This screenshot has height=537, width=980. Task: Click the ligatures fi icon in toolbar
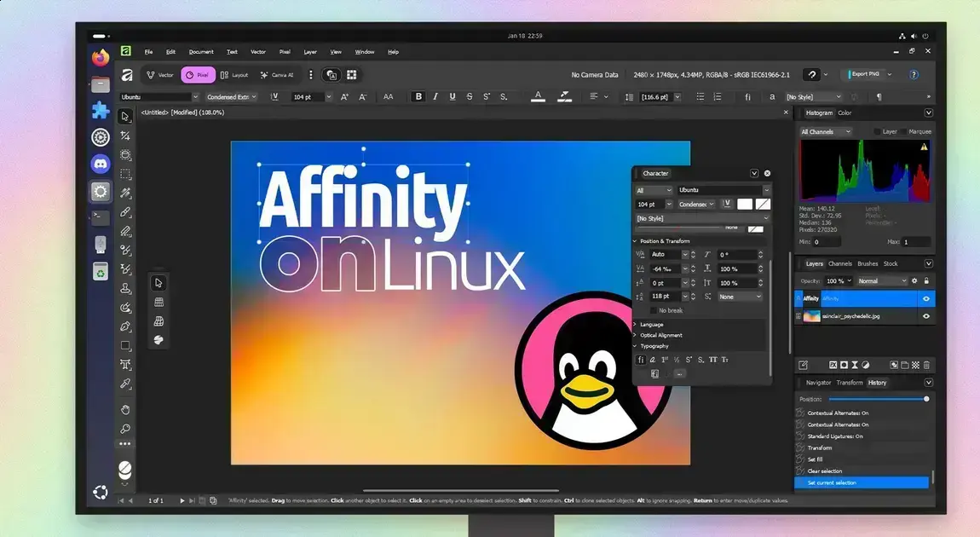747,97
